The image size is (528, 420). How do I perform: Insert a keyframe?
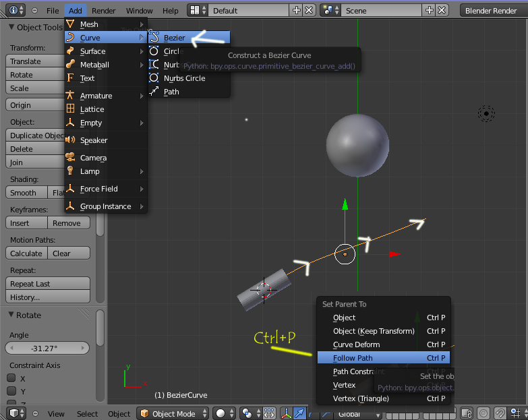tap(26, 222)
